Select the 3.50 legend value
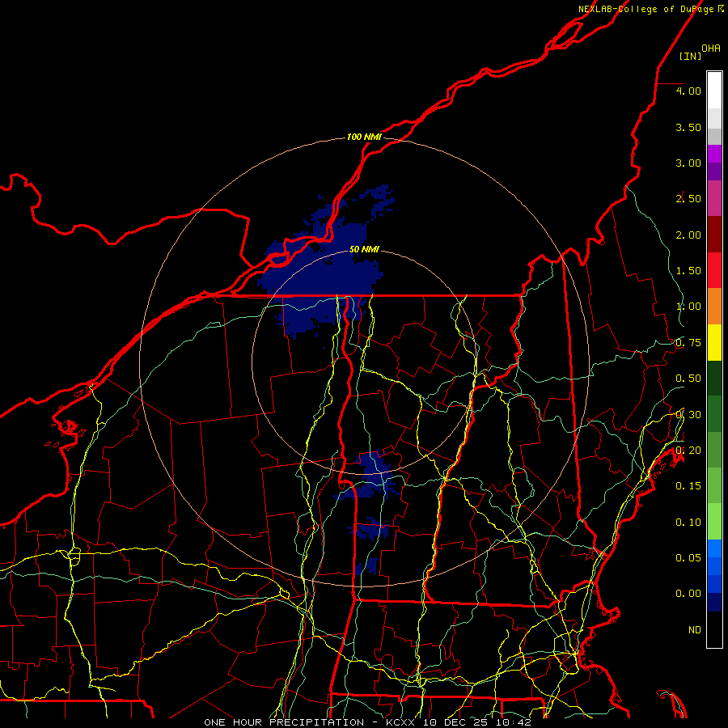Viewport: 728px width, 728px height. click(x=688, y=127)
